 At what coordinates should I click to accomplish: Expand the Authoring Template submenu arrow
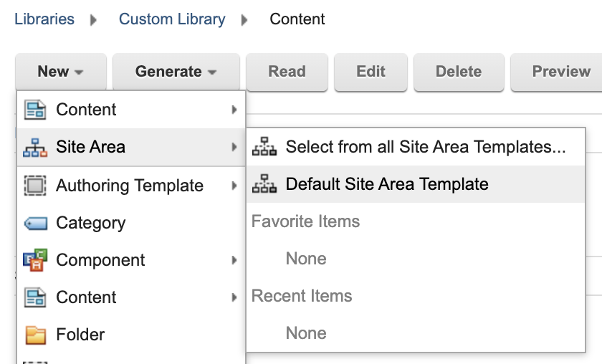click(234, 186)
